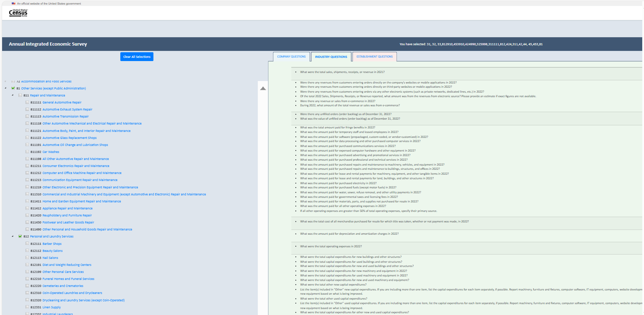Click the scroll-up arrow beside the industry tree

coord(263,88)
